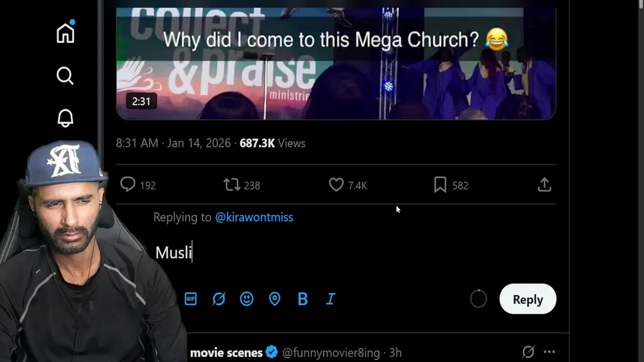
Task: Add a GIF to the reply
Action: [x=190, y=299]
